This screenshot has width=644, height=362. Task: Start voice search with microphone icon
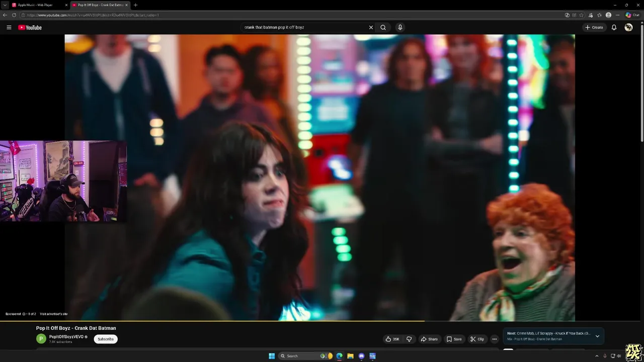[400, 27]
